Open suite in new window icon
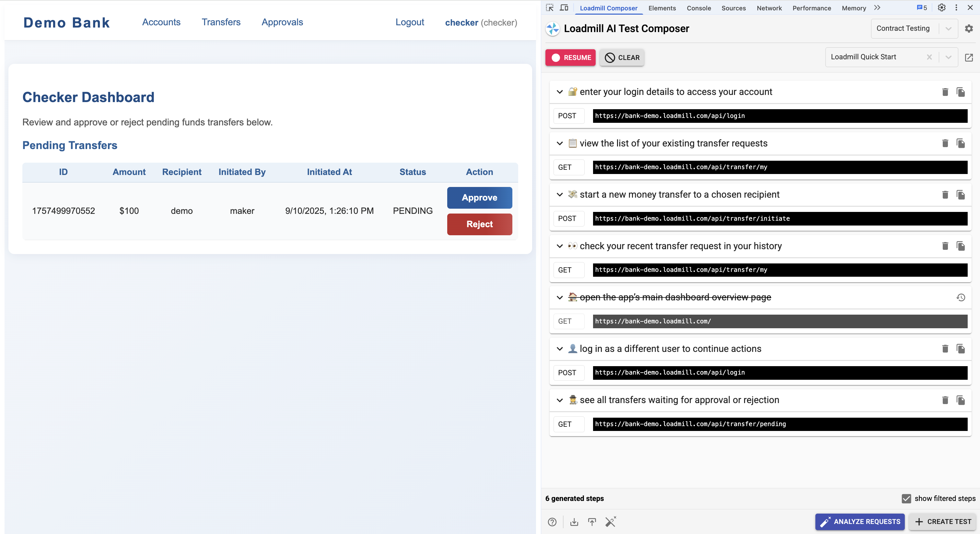980x534 pixels. point(969,57)
